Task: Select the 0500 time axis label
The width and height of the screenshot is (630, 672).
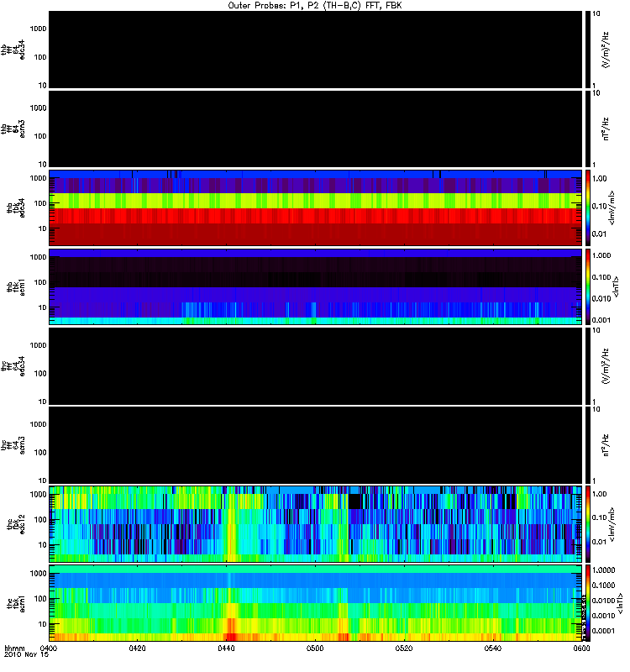Action: click(x=315, y=648)
